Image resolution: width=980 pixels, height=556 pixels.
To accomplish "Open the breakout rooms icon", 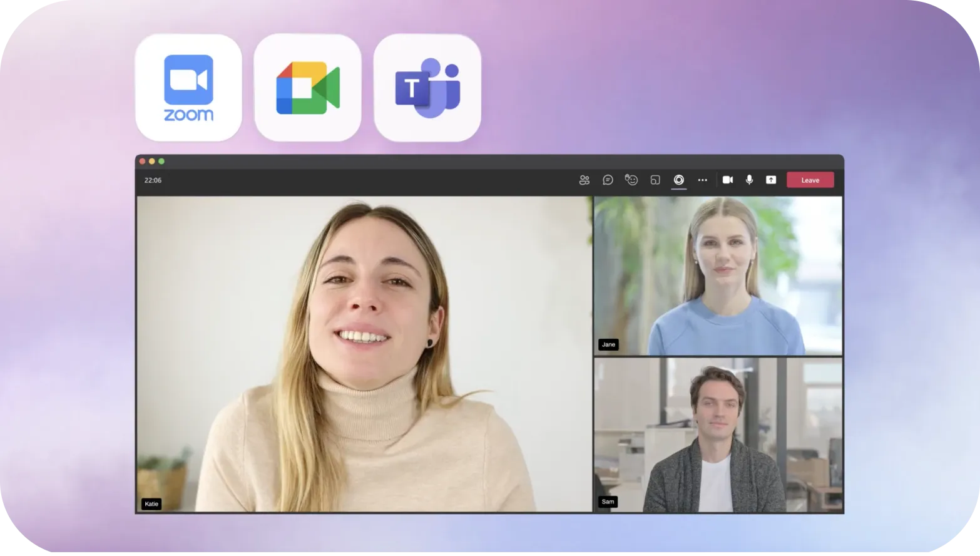I will pyautogui.click(x=655, y=180).
